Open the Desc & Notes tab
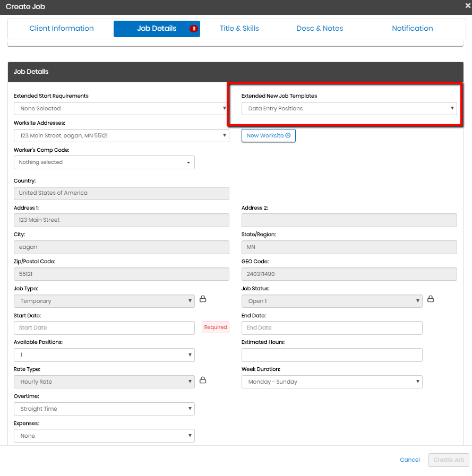 click(x=320, y=29)
